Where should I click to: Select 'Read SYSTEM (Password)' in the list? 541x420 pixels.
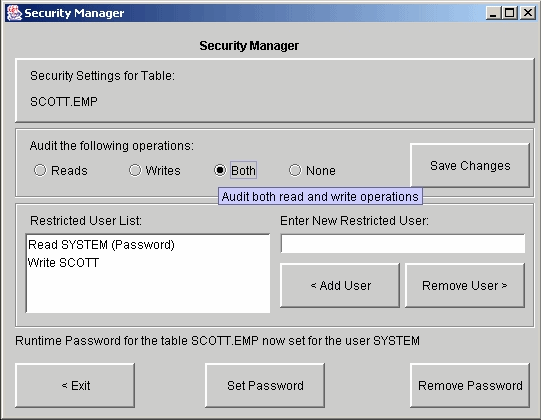point(148,245)
